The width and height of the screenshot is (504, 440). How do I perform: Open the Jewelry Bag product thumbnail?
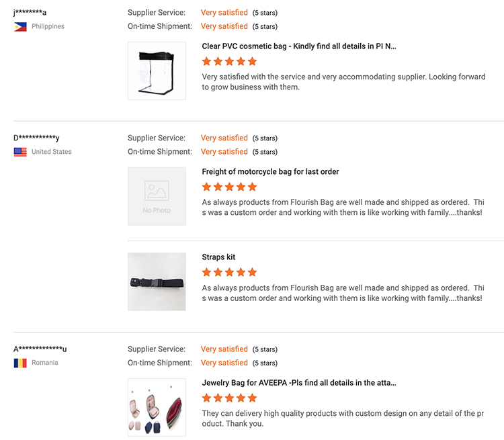click(157, 407)
